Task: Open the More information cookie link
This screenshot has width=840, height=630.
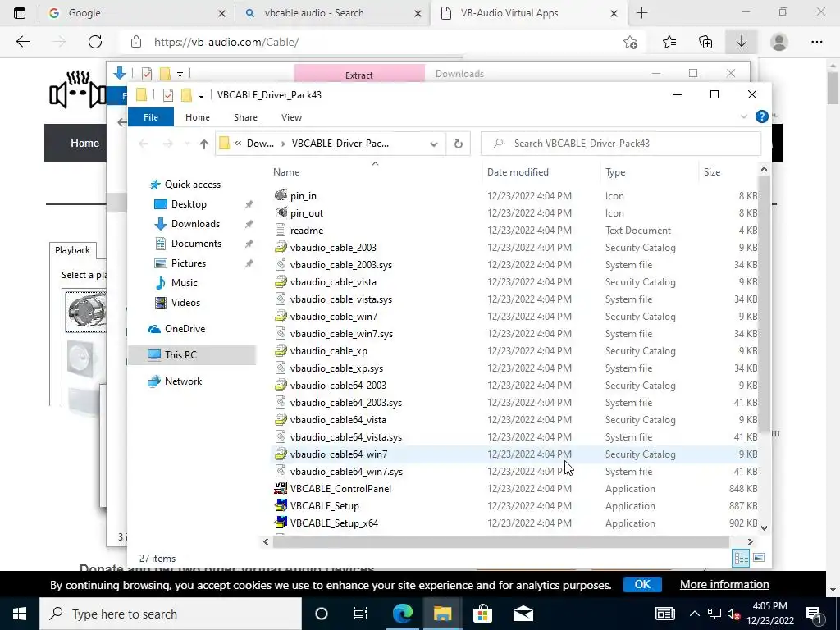Action: coord(724,584)
